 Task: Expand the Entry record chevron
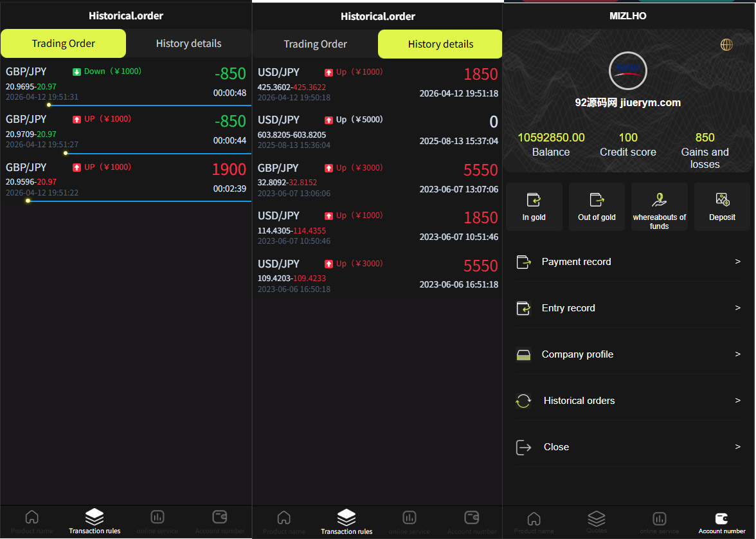click(738, 308)
